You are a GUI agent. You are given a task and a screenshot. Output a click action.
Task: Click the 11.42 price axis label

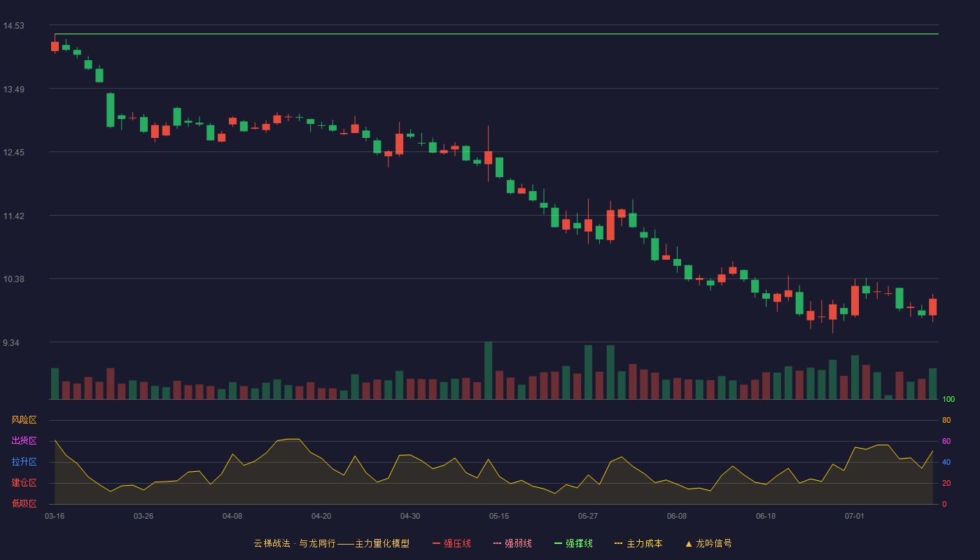point(13,216)
